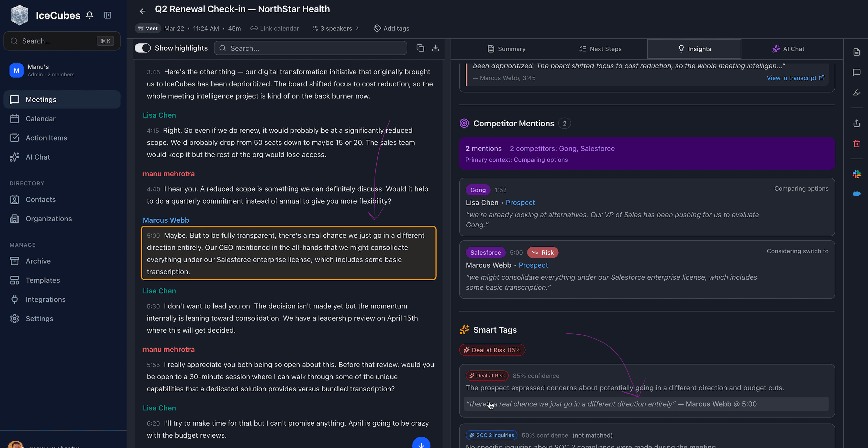The height and width of the screenshot is (448, 868).
Task: Click the Deal at Risk 85% tag
Action: (x=492, y=350)
